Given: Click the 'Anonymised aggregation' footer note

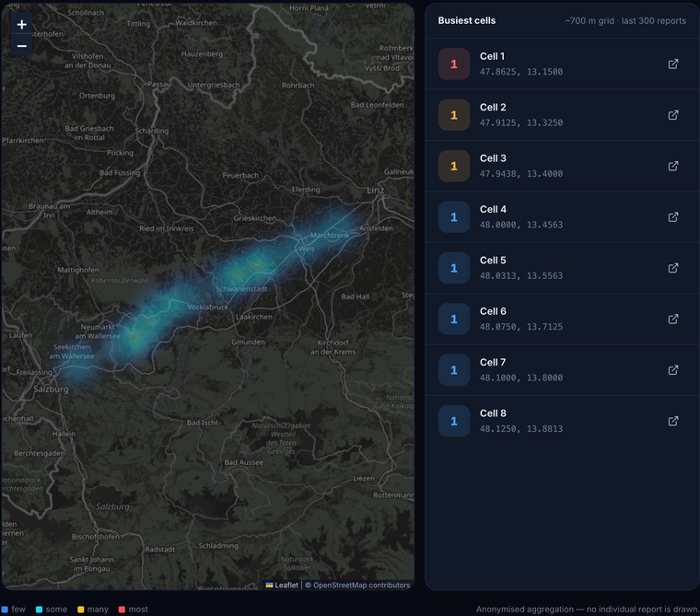Looking at the screenshot, I should pyautogui.click(x=588, y=610).
